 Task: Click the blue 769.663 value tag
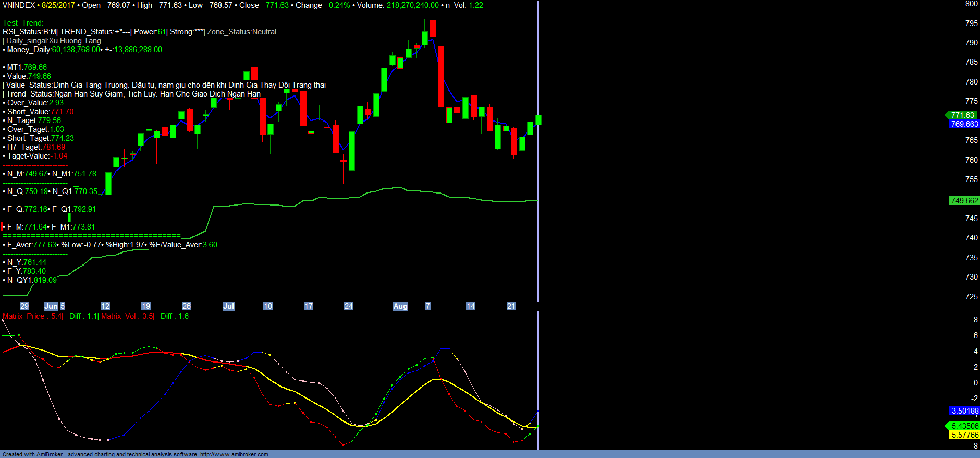click(964, 124)
